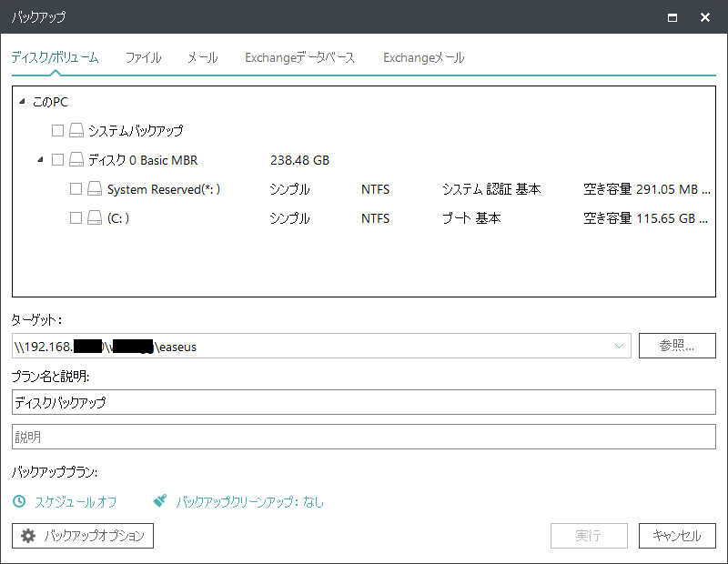Check the システムバックアップ checkbox

57,130
